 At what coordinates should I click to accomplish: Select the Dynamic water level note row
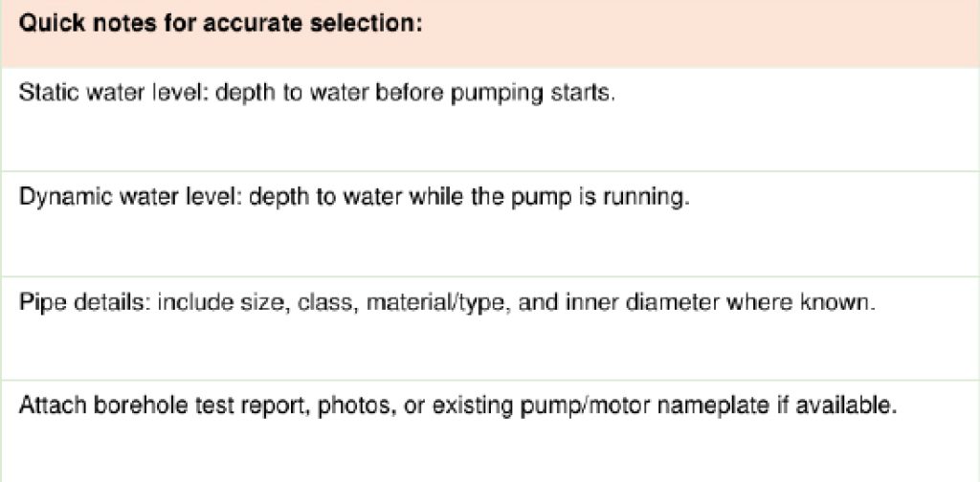[490, 224]
